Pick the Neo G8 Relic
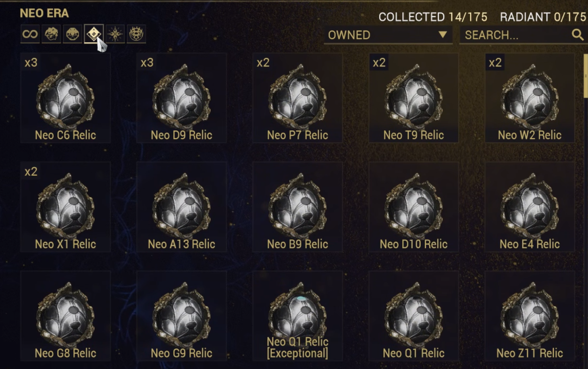The image size is (588, 369). pos(65,316)
